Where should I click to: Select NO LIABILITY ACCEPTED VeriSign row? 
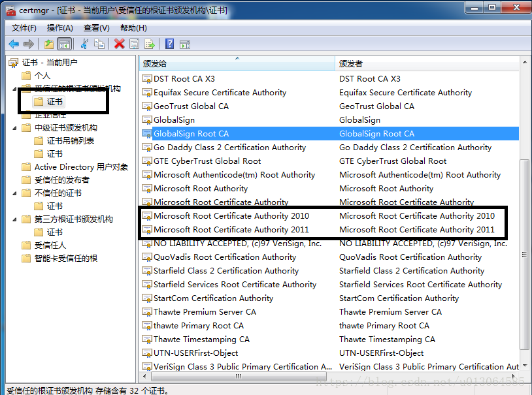pos(329,244)
